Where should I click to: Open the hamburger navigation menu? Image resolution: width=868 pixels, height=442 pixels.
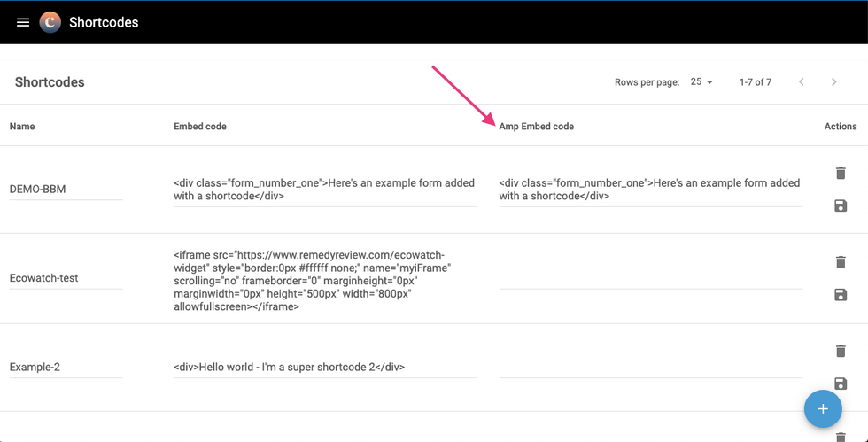23,22
